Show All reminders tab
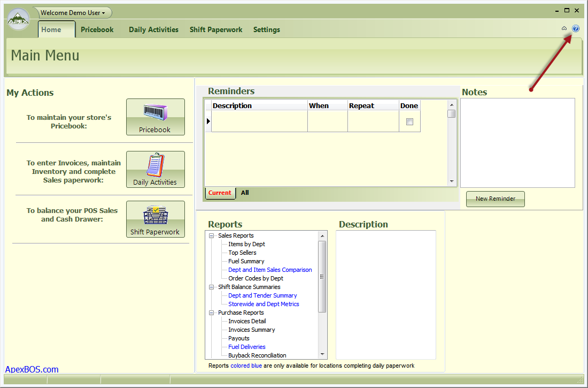 pyautogui.click(x=245, y=193)
